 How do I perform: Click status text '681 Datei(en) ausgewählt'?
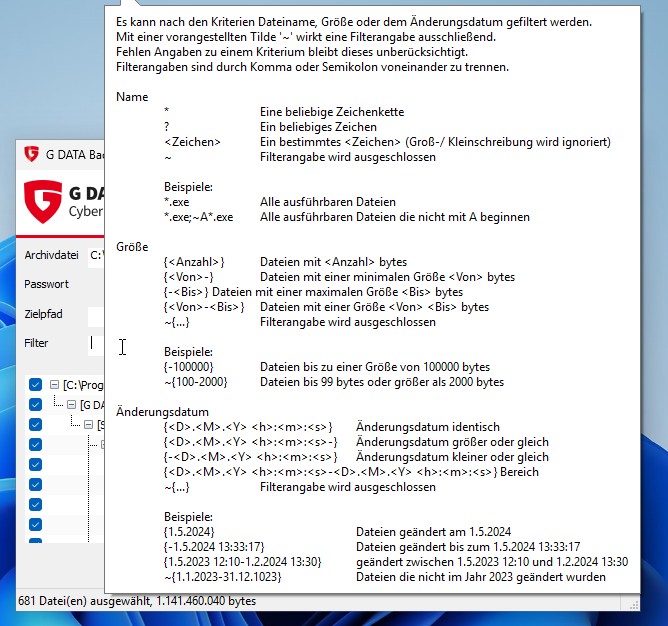(x=84, y=601)
